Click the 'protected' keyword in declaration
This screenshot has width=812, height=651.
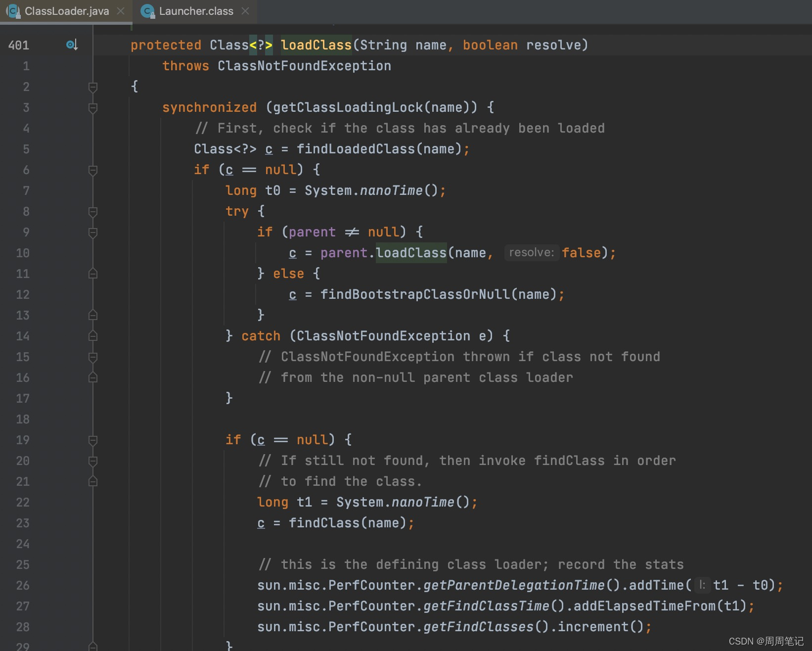click(x=166, y=45)
